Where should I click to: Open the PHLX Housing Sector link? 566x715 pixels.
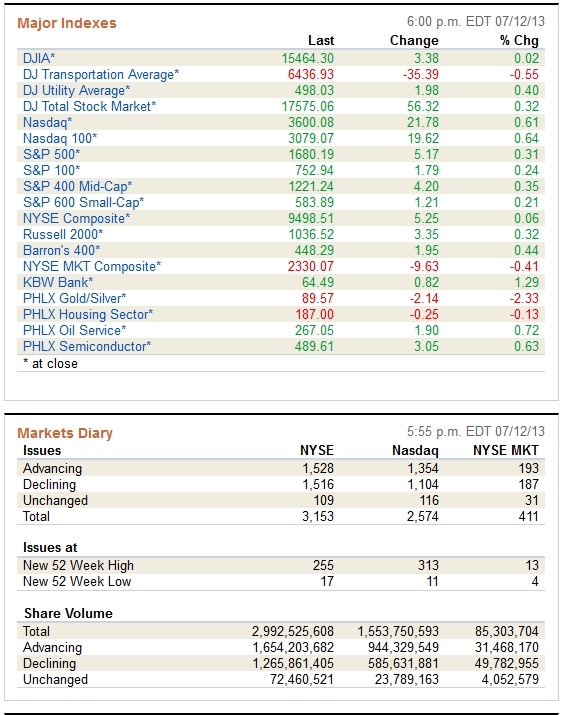88,314
